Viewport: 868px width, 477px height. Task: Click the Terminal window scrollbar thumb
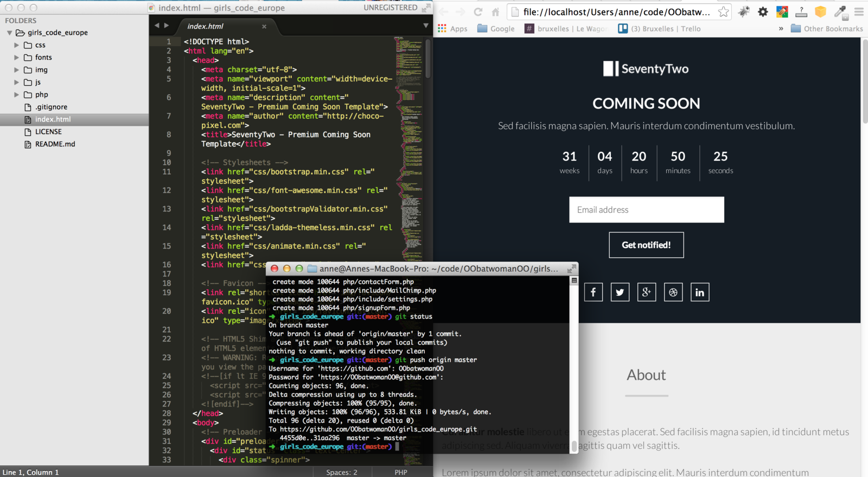click(x=574, y=446)
